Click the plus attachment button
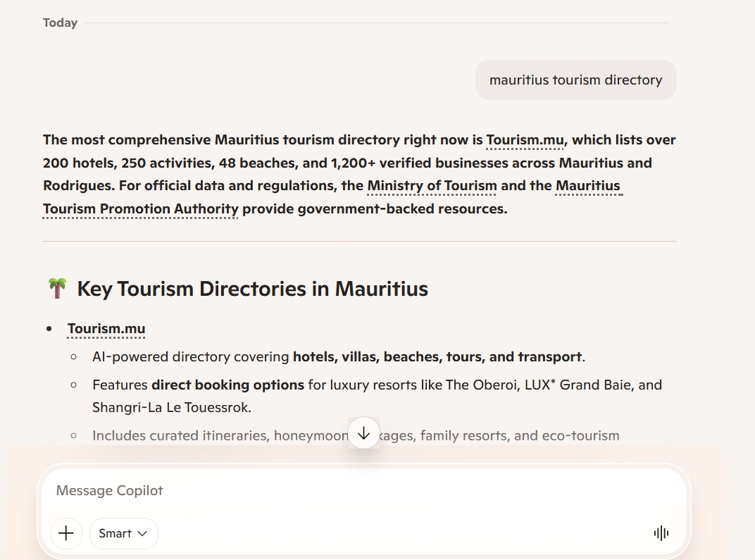This screenshot has height=560, width=755. tap(66, 533)
